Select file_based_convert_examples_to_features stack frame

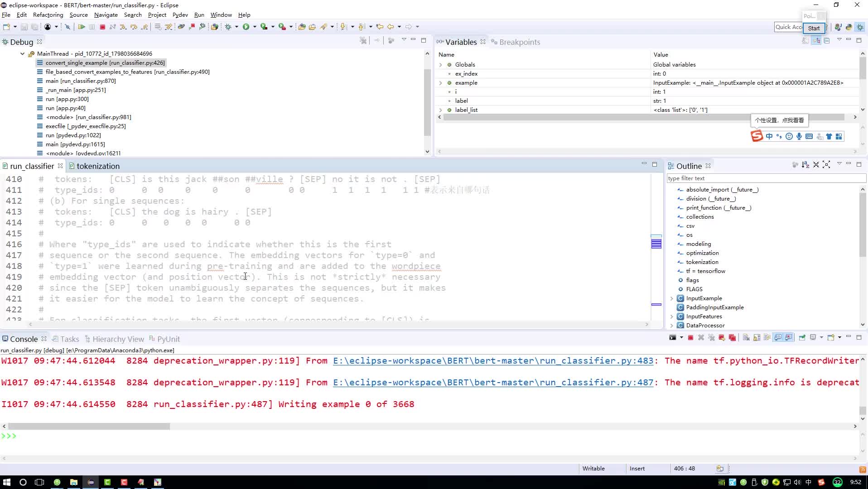127,72
